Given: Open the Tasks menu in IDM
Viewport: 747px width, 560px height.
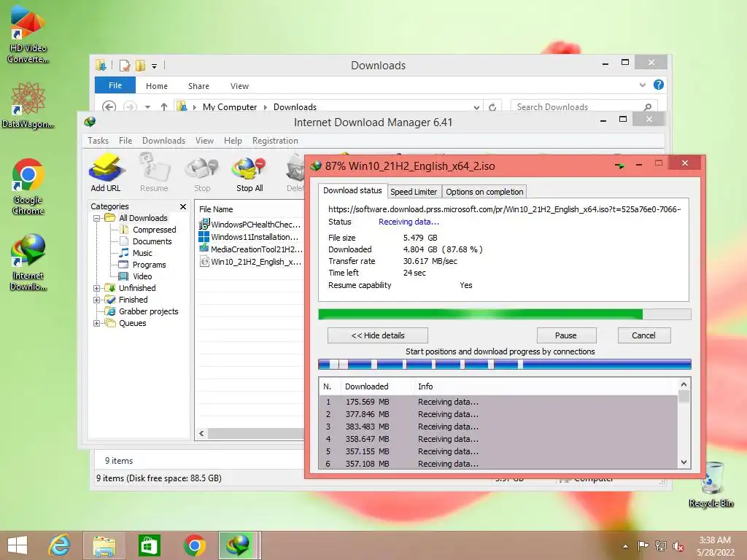Looking at the screenshot, I should point(98,141).
